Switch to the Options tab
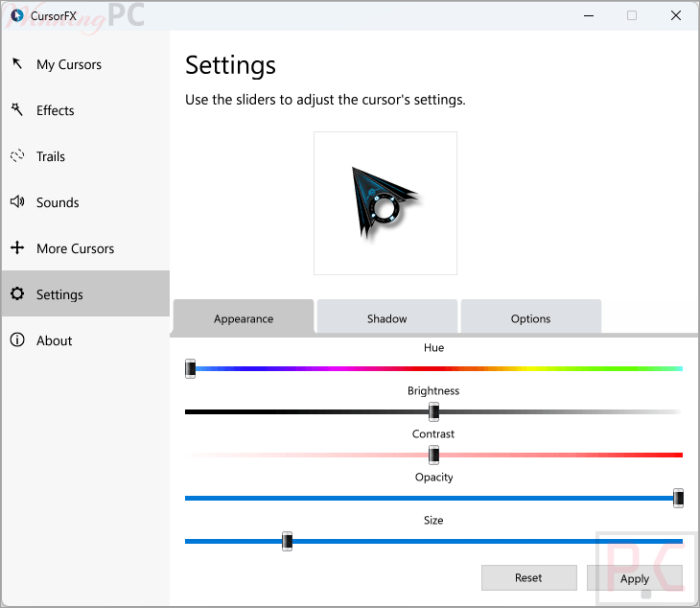Image resolution: width=700 pixels, height=608 pixels. (531, 317)
